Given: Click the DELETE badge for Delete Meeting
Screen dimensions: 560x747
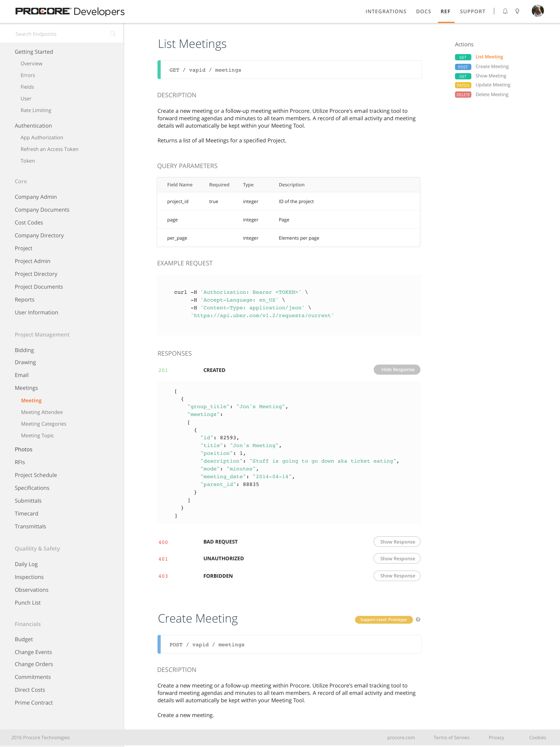Looking at the screenshot, I should 463,95.
